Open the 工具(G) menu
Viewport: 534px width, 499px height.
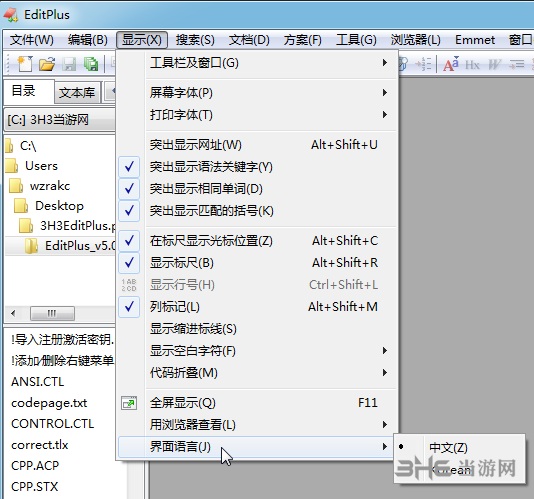(x=356, y=40)
